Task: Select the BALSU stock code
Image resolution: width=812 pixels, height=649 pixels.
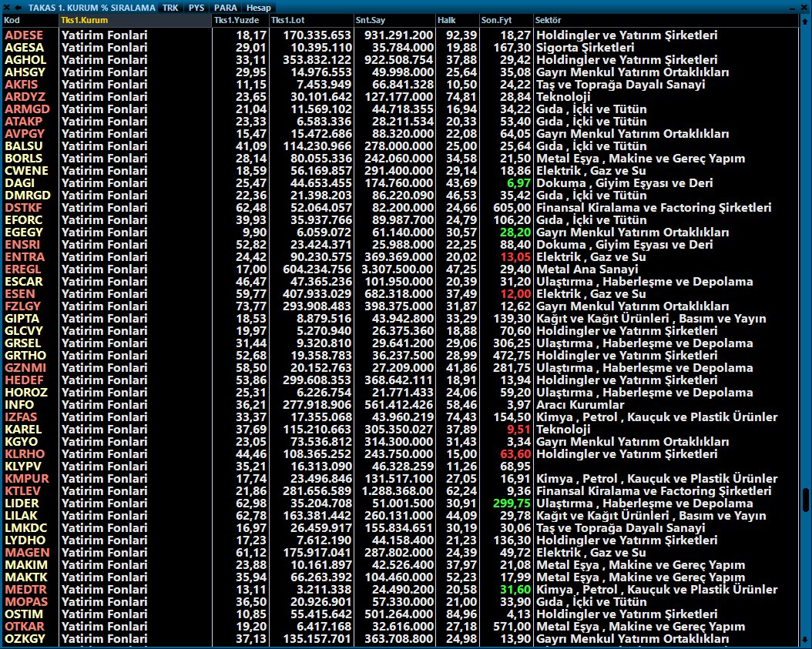Action: tap(24, 146)
